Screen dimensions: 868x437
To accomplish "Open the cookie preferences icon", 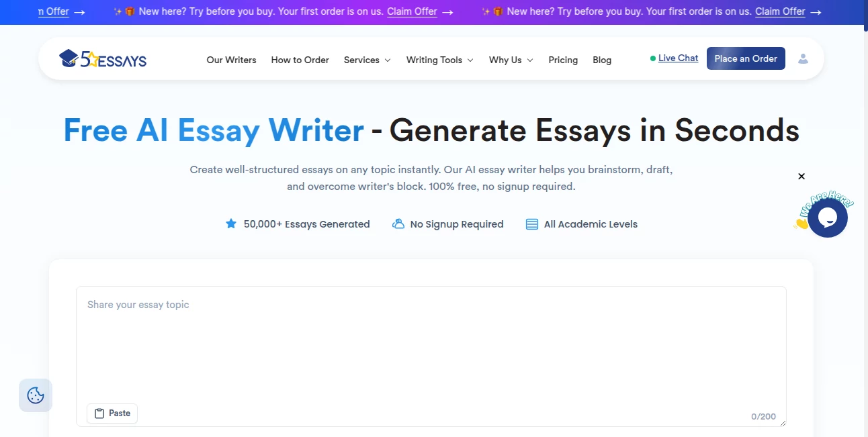I will pyautogui.click(x=35, y=395).
